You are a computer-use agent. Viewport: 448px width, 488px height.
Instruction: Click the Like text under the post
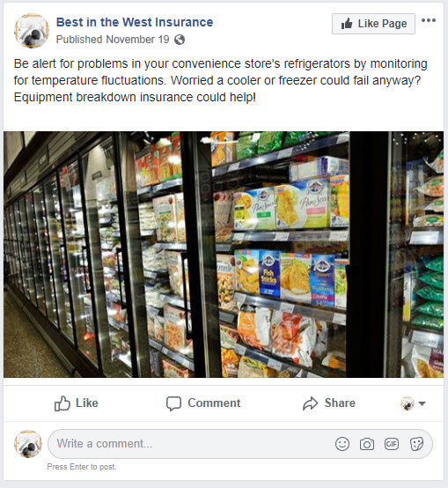87,403
